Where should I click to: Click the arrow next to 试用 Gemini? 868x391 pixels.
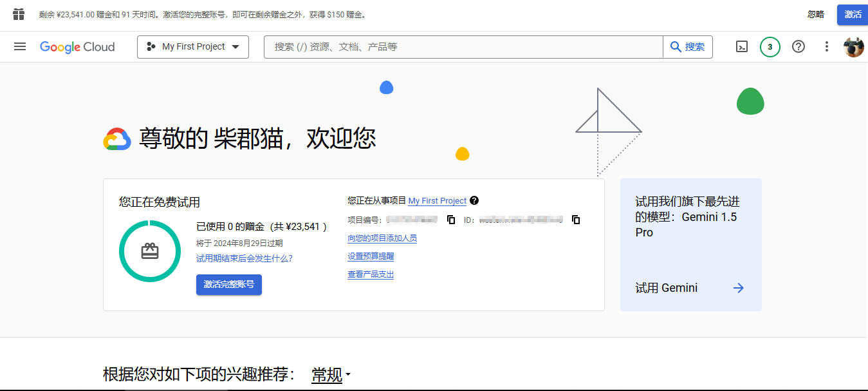pos(737,288)
